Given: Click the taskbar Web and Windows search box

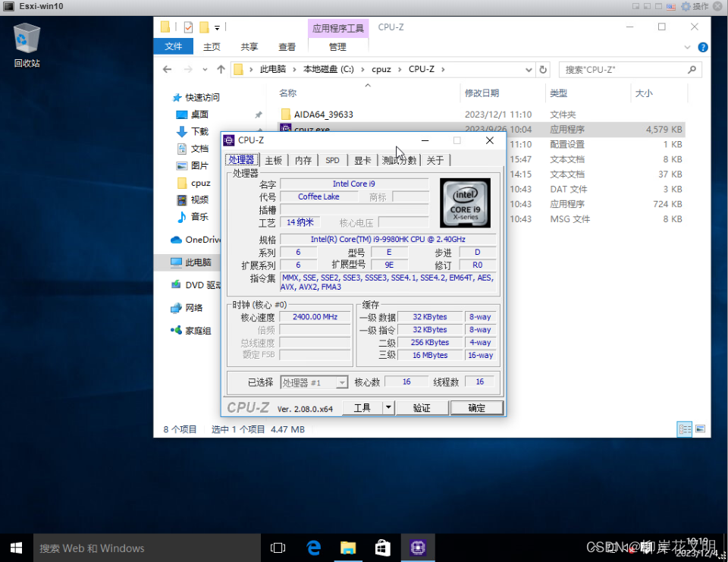Looking at the screenshot, I should tap(146, 548).
